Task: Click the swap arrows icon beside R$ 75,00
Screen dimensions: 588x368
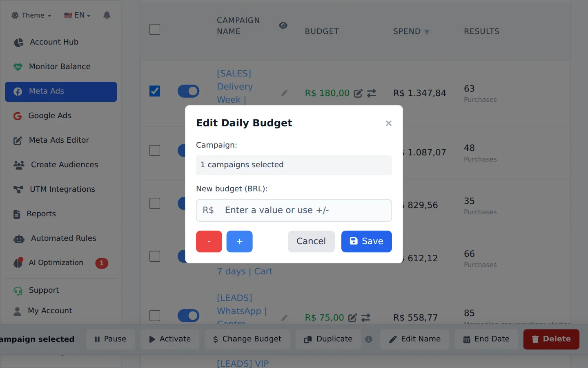Action: point(366,318)
